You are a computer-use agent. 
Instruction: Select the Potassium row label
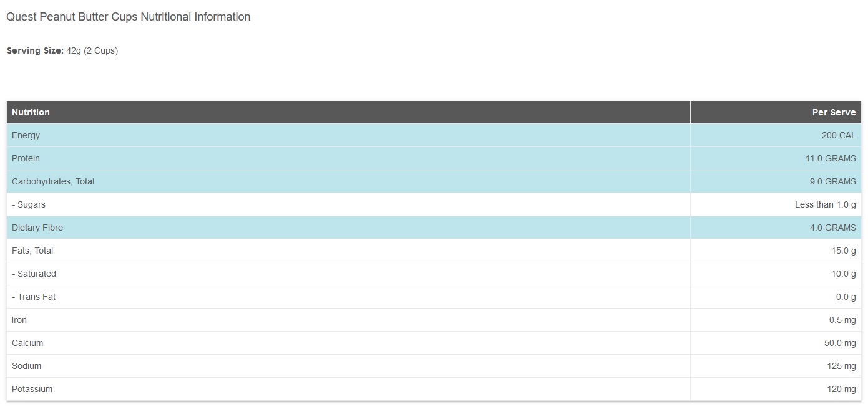[x=32, y=389]
